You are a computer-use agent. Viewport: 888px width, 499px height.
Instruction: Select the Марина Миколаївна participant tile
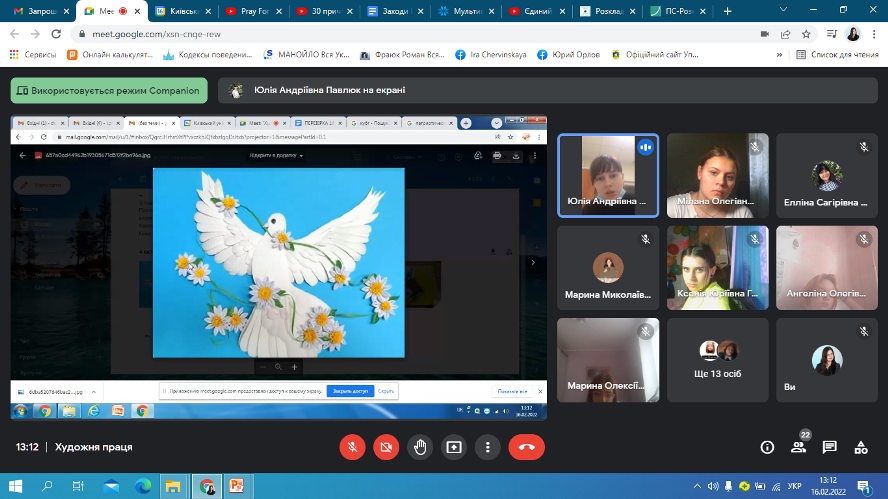(608, 268)
